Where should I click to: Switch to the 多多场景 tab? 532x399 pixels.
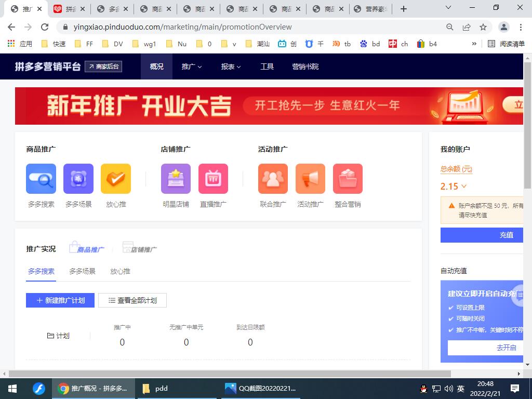[x=82, y=271]
